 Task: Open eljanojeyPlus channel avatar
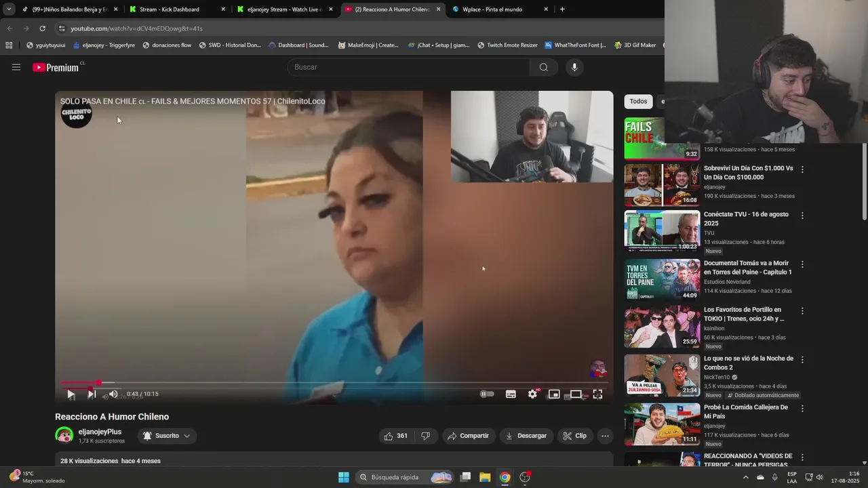coord(64,435)
